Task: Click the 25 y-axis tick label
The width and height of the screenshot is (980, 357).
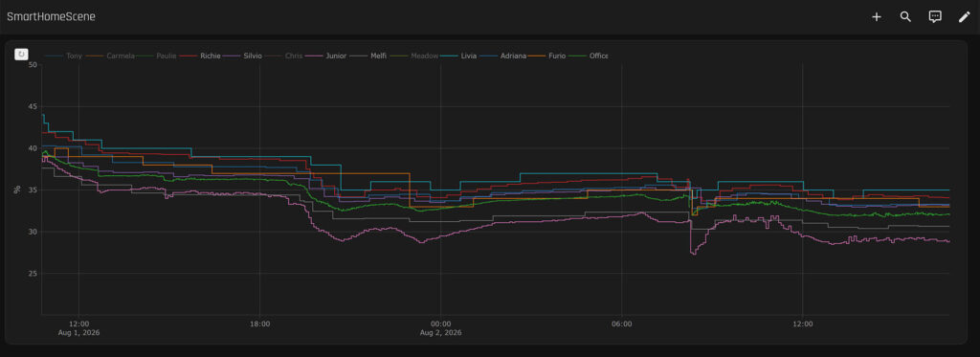Action: 33,273
